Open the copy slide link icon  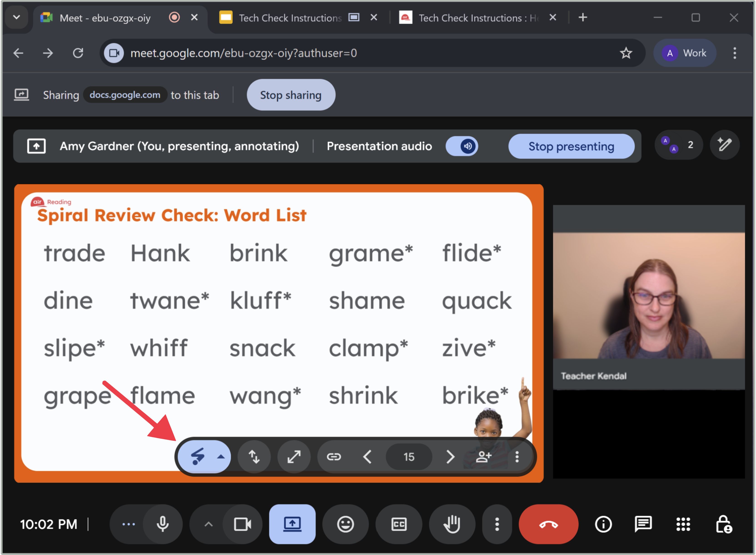click(x=334, y=457)
